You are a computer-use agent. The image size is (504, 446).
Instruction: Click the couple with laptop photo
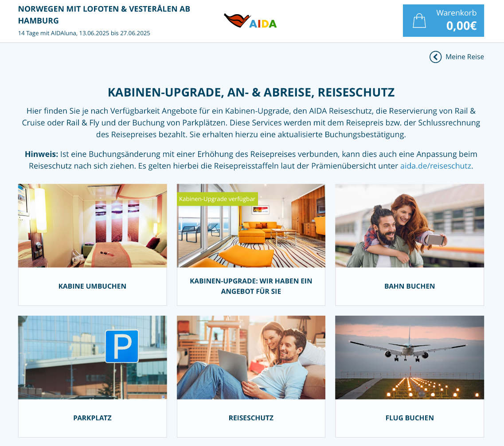pyautogui.click(x=251, y=358)
